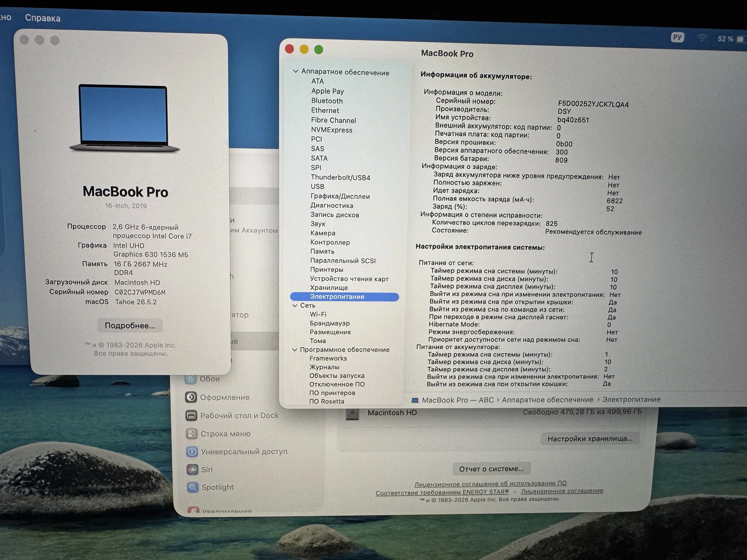Click the Подробнее... button
This screenshot has height=560, width=747.
[x=130, y=325]
